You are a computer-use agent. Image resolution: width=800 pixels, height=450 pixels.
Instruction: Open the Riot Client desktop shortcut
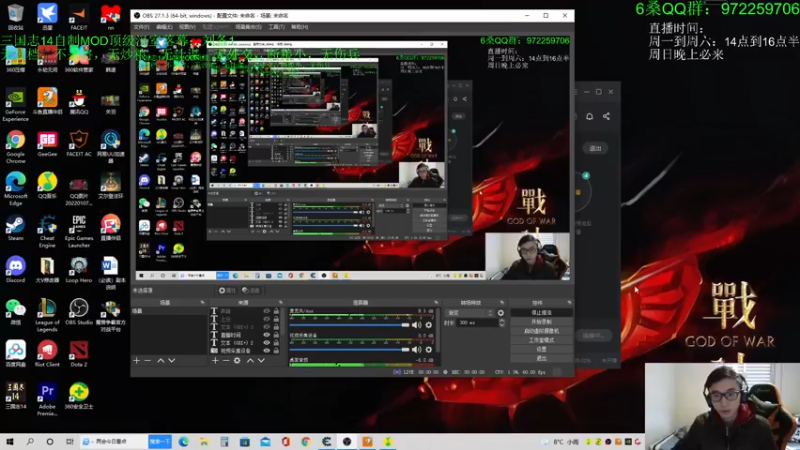pyautogui.click(x=47, y=354)
